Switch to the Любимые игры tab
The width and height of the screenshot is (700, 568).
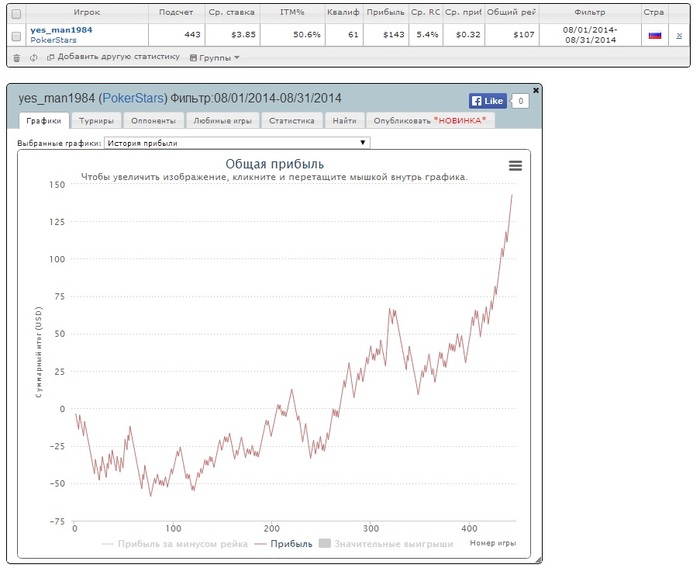click(222, 121)
